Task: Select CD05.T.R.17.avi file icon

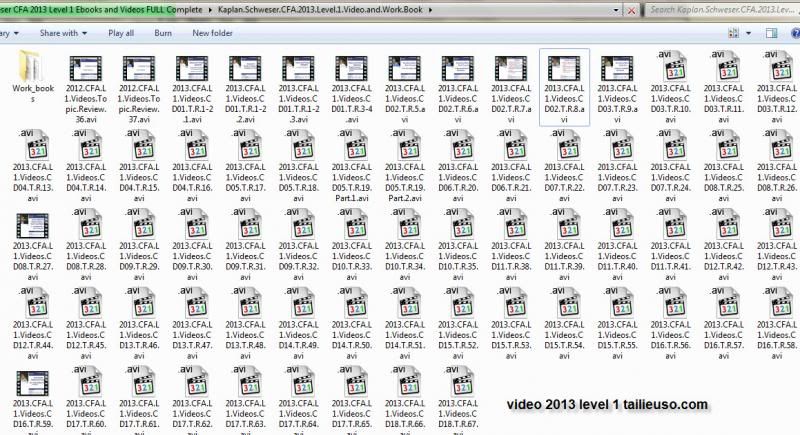Action: (245, 145)
